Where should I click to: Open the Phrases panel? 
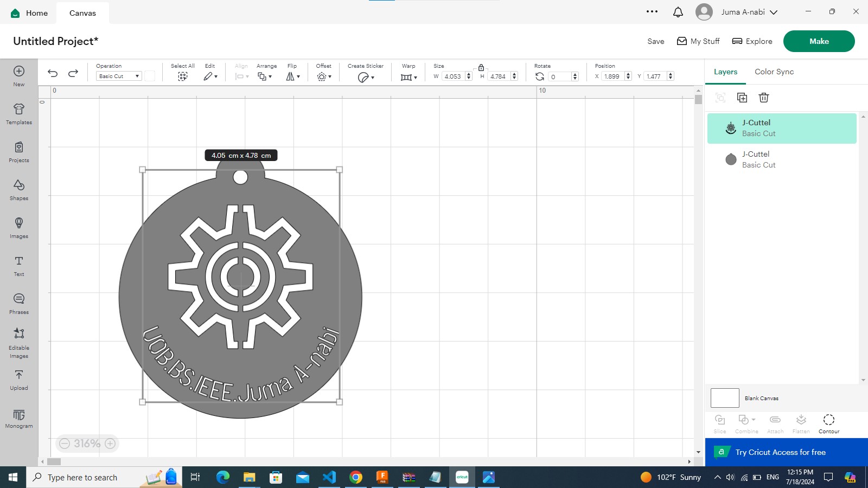(19, 304)
